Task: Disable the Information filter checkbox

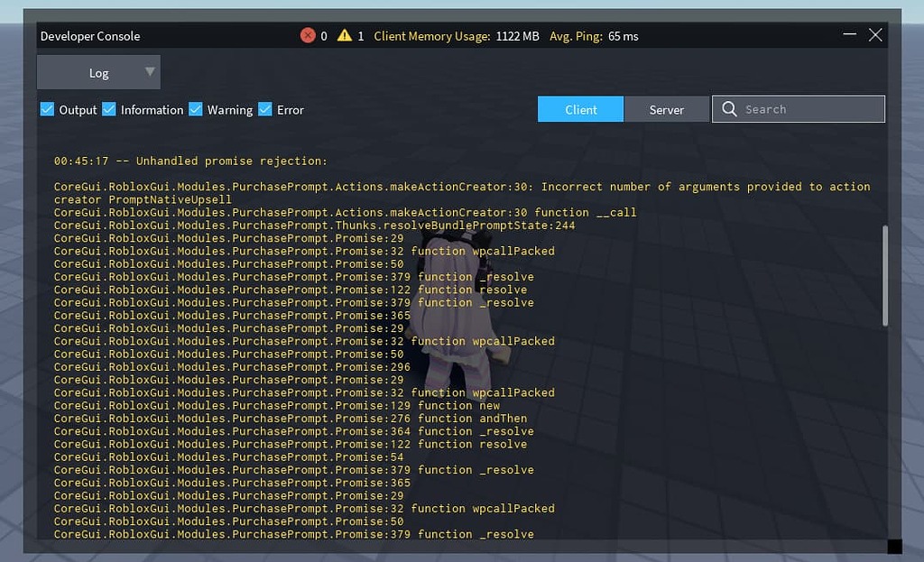Action: tap(109, 108)
